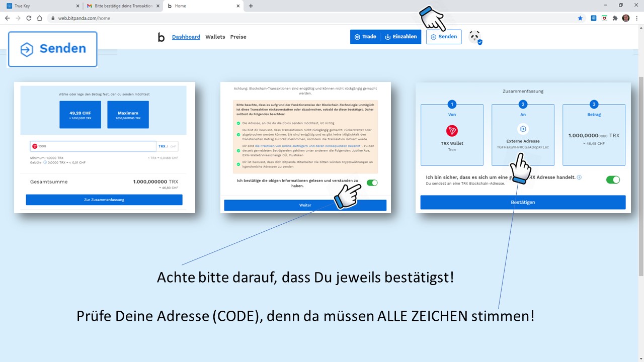Click the Senden button in header
Image resolution: width=644 pixels, height=362 pixels.
click(444, 37)
